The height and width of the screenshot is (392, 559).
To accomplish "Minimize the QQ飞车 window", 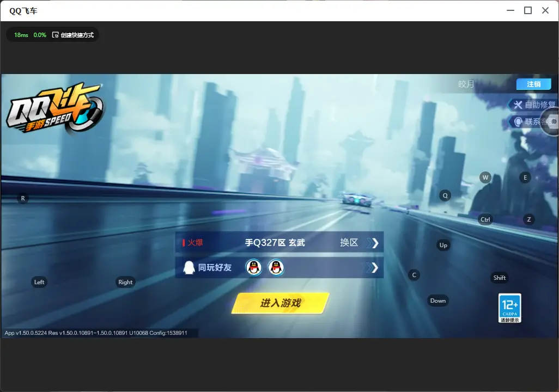I will pyautogui.click(x=511, y=10).
